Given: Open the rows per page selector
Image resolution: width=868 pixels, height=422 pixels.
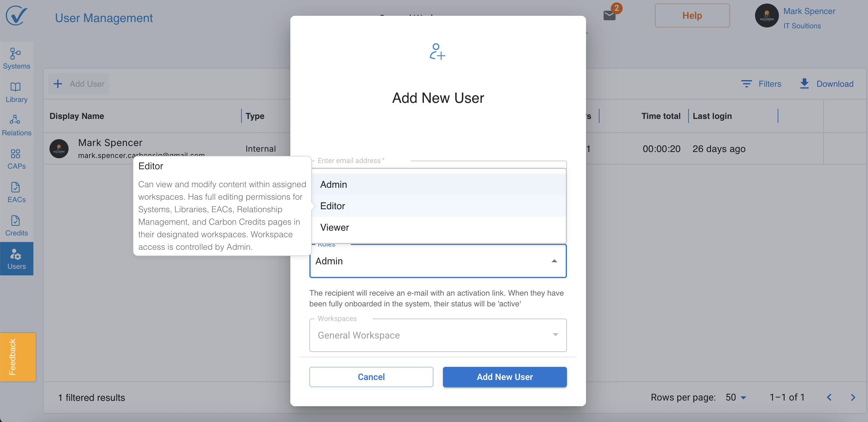Looking at the screenshot, I should pos(736,398).
